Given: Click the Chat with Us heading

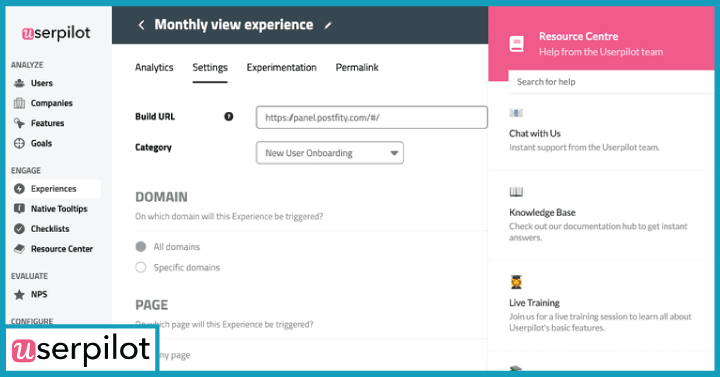Looking at the screenshot, I should click(x=535, y=134).
